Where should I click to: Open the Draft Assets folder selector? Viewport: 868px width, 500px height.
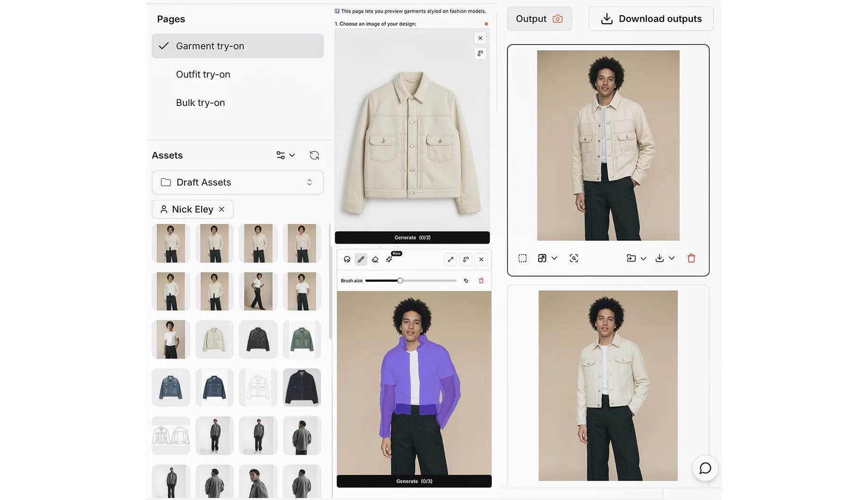tap(238, 182)
